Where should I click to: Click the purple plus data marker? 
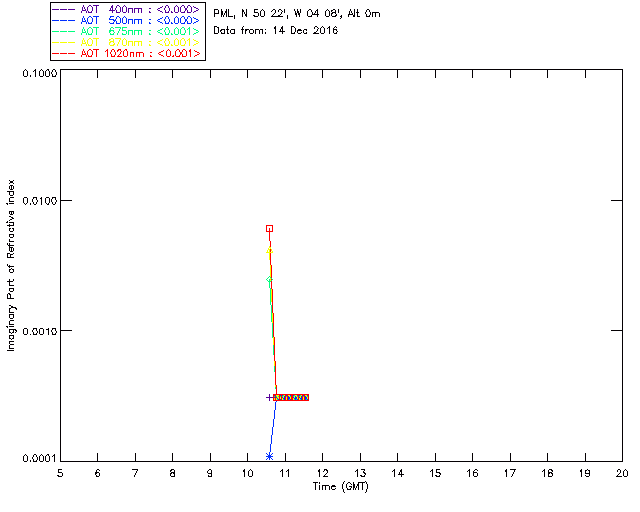point(269,397)
